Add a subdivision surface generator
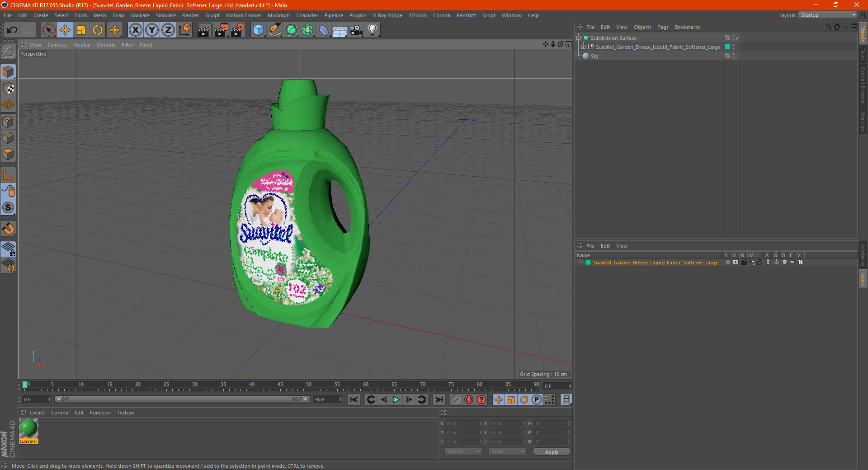 [x=291, y=30]
